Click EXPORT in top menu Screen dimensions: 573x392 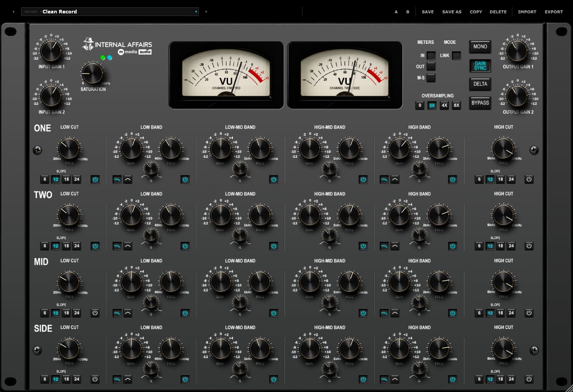[x=554, y=12]
